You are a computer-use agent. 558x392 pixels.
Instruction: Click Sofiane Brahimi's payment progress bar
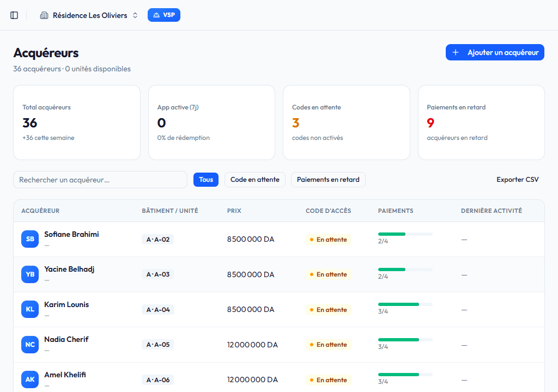405,234
